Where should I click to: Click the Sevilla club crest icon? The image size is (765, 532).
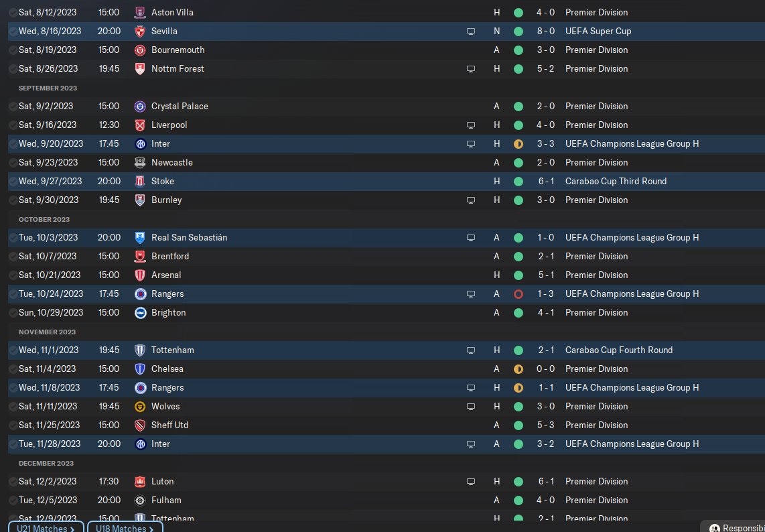point(140,31)
